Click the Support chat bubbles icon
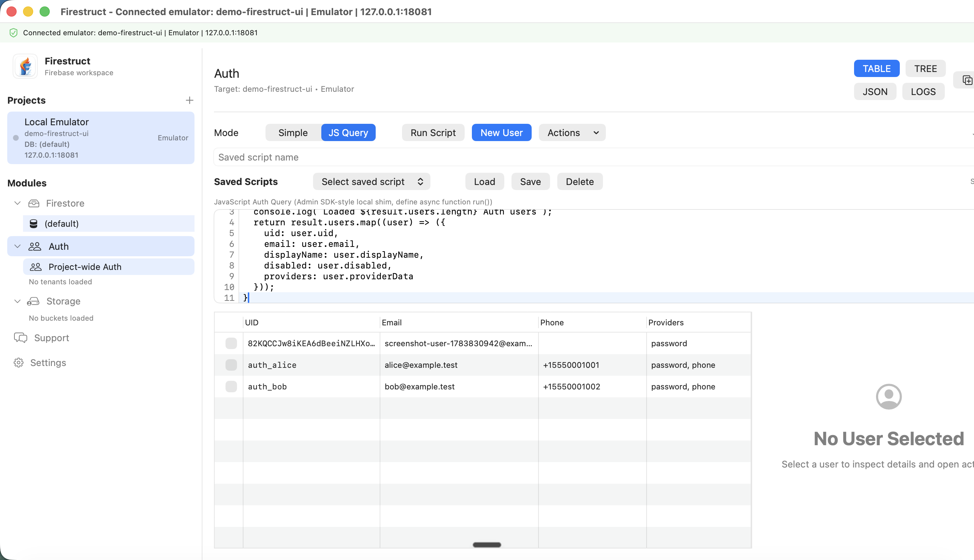The height and width of the screenshot is (560, 974). (21, 338)
